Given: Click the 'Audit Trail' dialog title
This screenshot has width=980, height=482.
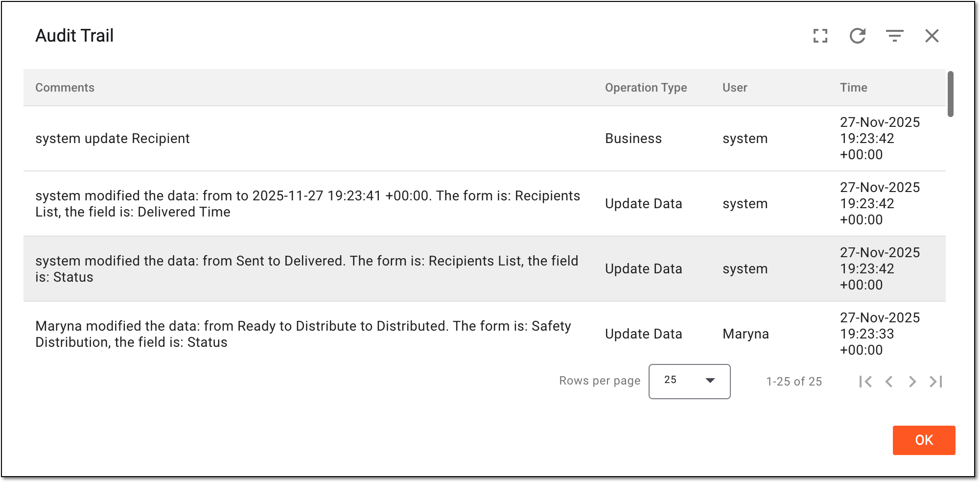Looking at the screenshot, I should (x=74, y=36).
